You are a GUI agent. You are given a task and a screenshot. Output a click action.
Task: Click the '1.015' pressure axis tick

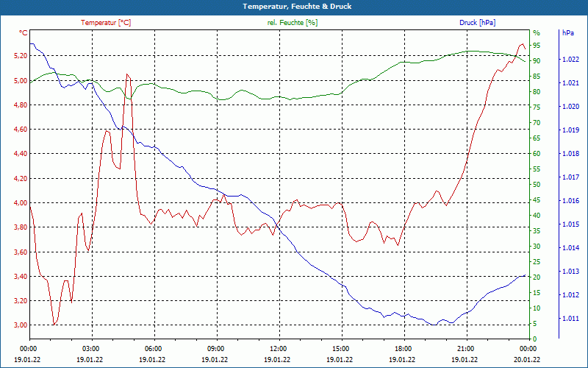[x=571, y=224]
